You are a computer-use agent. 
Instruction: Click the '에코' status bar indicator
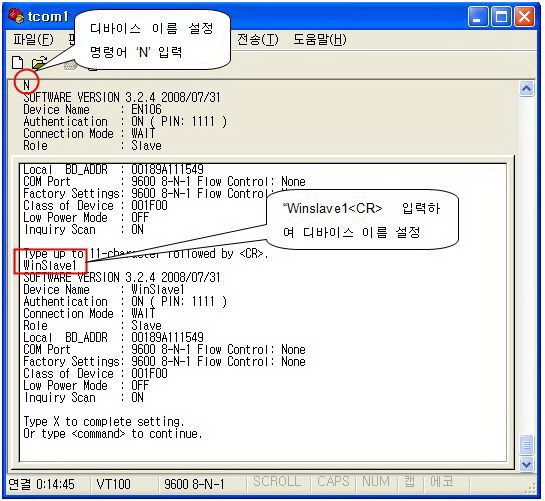click(x=441, y=482)
